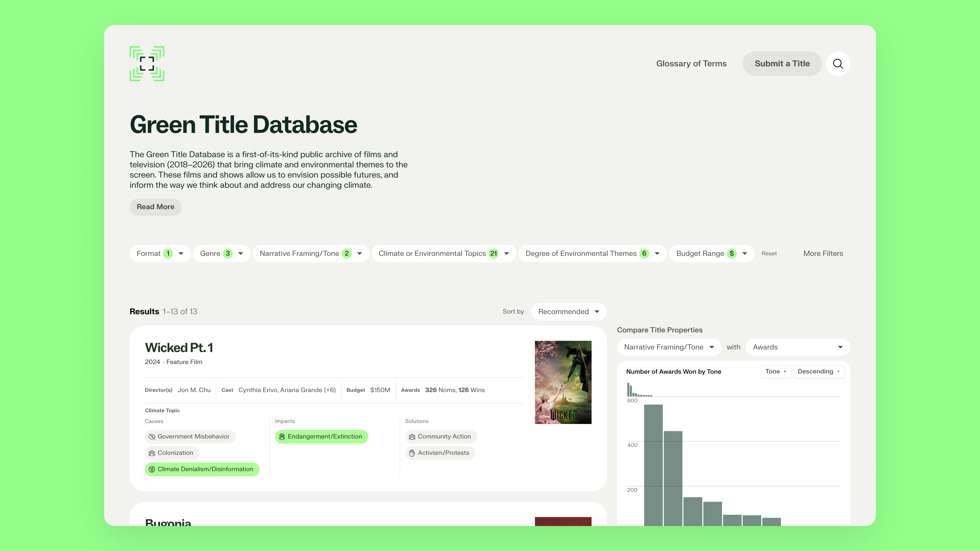
Task: Click the awards text 326 Noms, 126 Wins
Action: 455,390
